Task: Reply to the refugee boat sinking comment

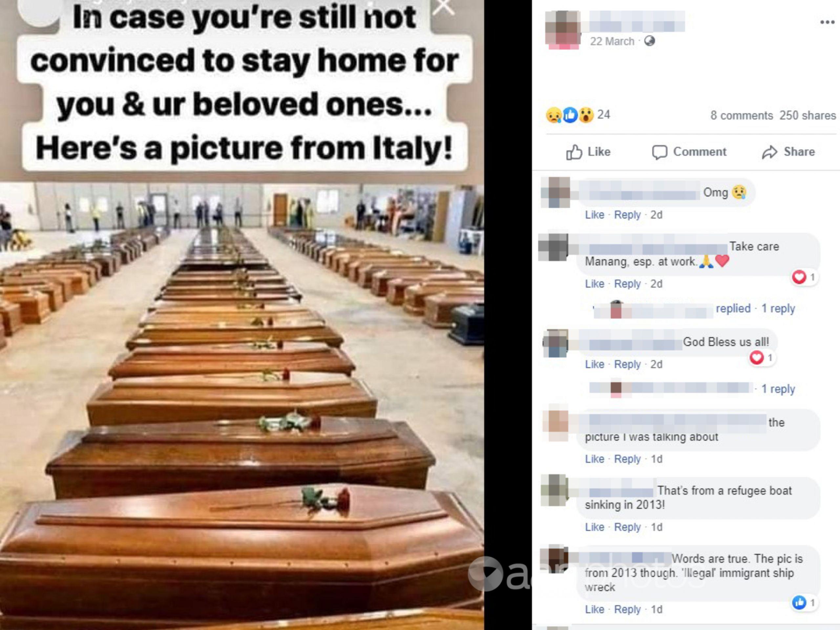Action: [x=627, y=527]
